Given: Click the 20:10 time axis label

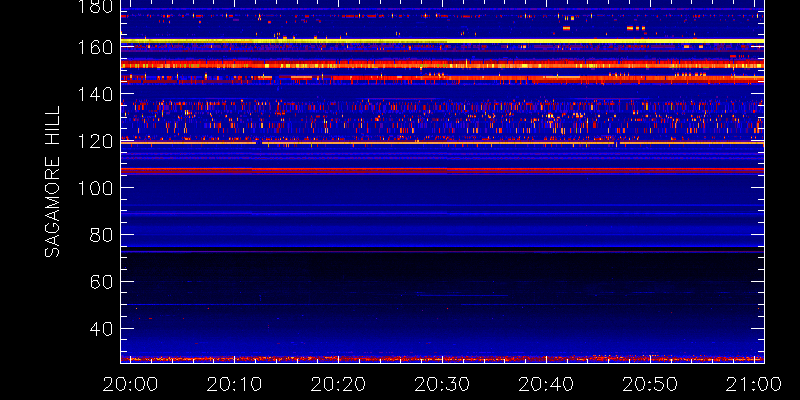Looking at the screenshot, I should [x=234, y=384].
